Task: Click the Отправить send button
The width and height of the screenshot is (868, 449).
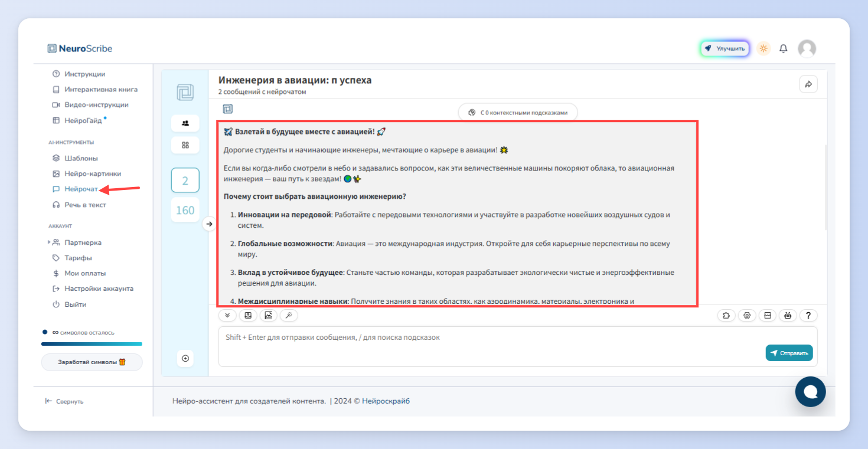Action: tap(789, 353)
